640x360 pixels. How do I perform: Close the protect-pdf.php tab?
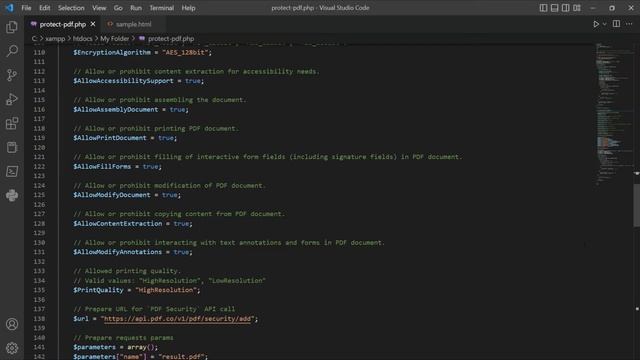pyautogui.click(x=93, y=24)
